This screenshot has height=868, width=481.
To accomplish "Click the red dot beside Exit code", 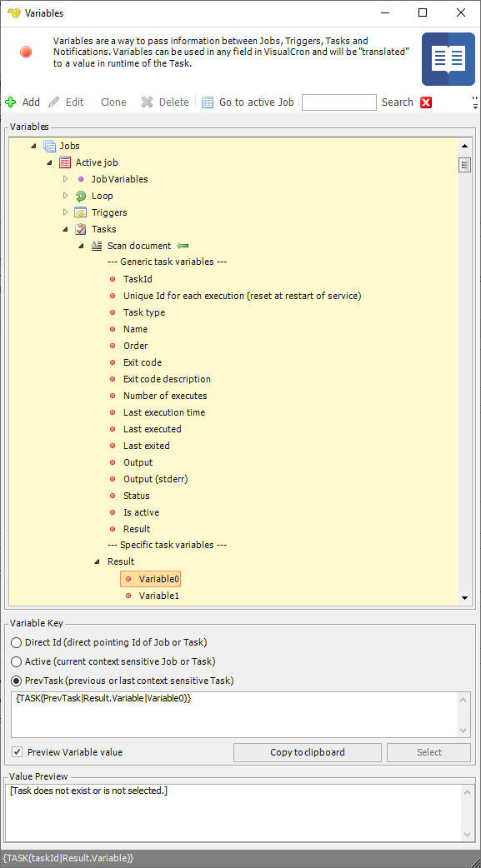I will click(113, 362).
